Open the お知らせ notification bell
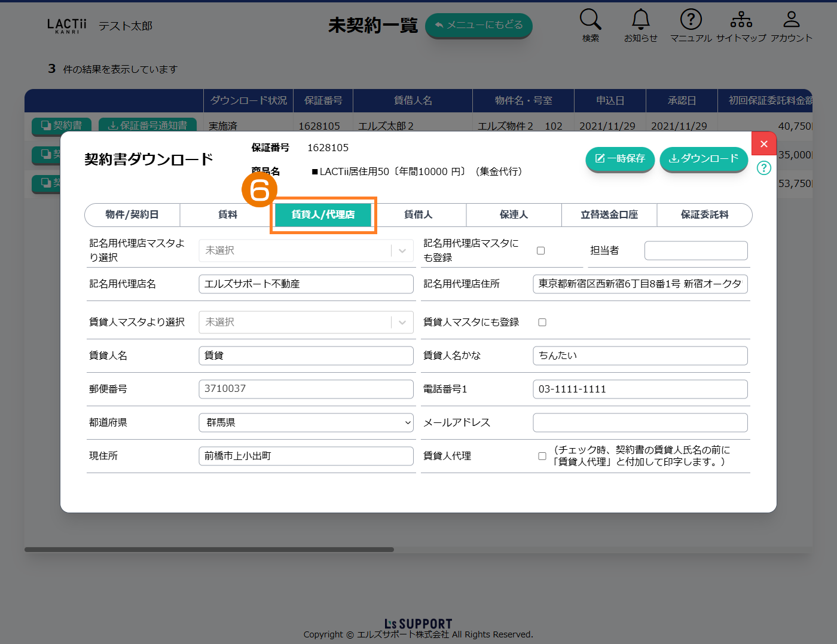 click(640, 20)
